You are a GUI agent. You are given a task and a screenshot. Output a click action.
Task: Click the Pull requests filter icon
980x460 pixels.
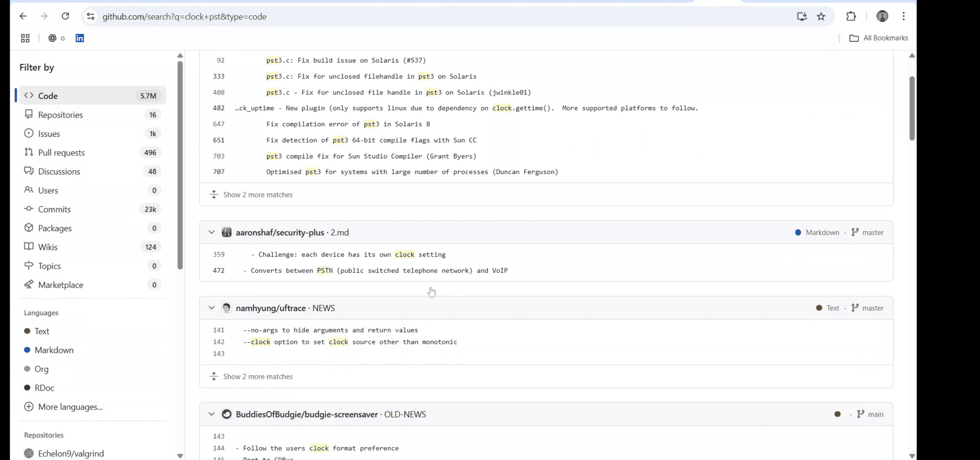click(x=29, y=152)
